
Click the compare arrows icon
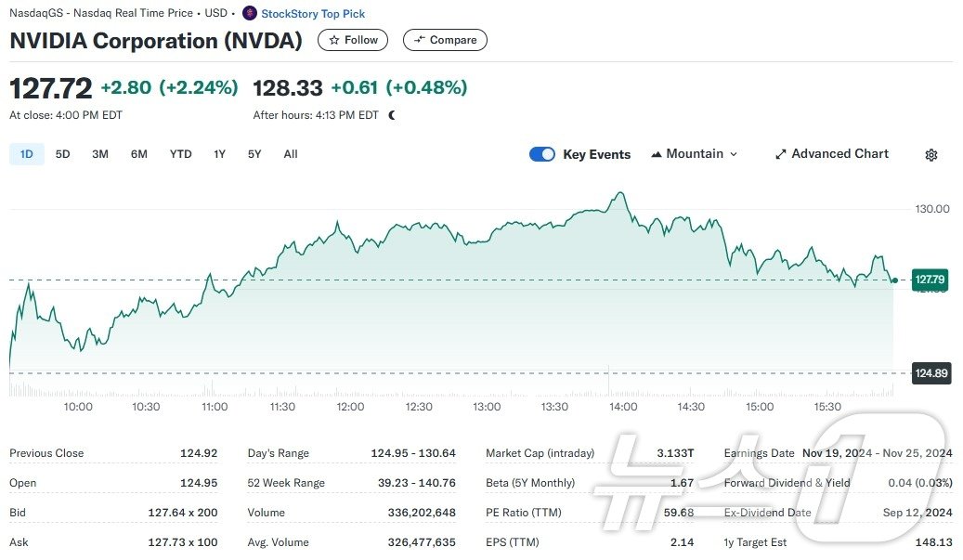(420, 40)
